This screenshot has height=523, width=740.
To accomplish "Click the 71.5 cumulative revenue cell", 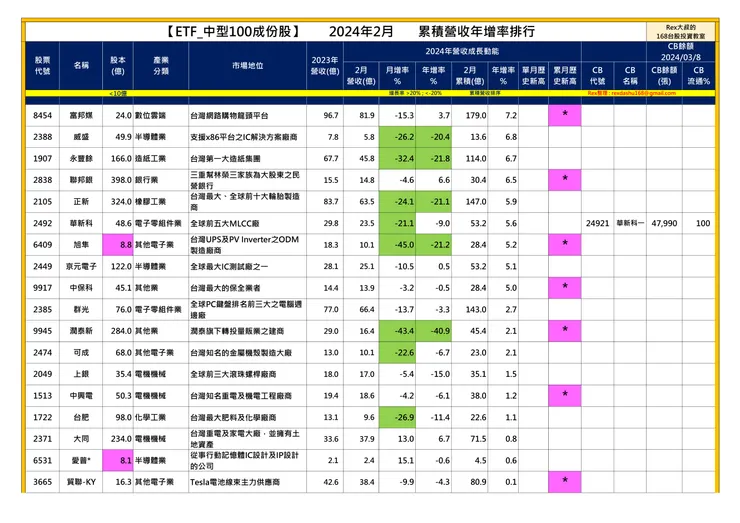I will (x=470, y=439).
